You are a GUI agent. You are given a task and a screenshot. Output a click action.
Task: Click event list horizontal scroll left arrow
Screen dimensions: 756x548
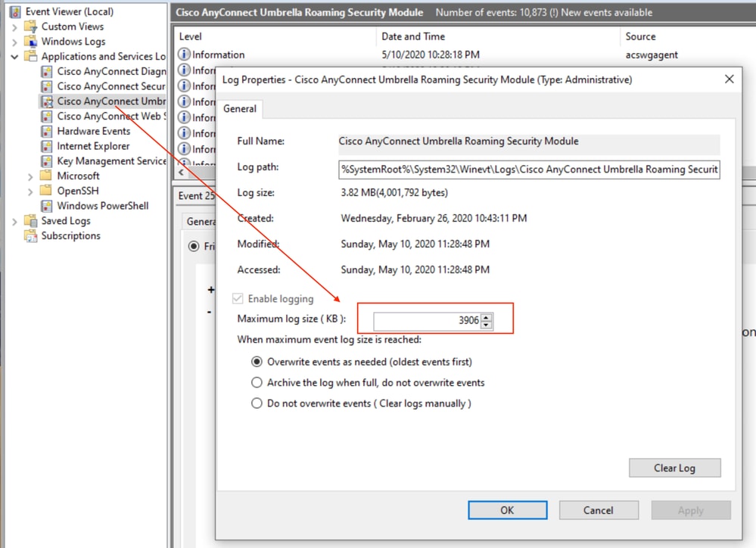pos(182,173)
